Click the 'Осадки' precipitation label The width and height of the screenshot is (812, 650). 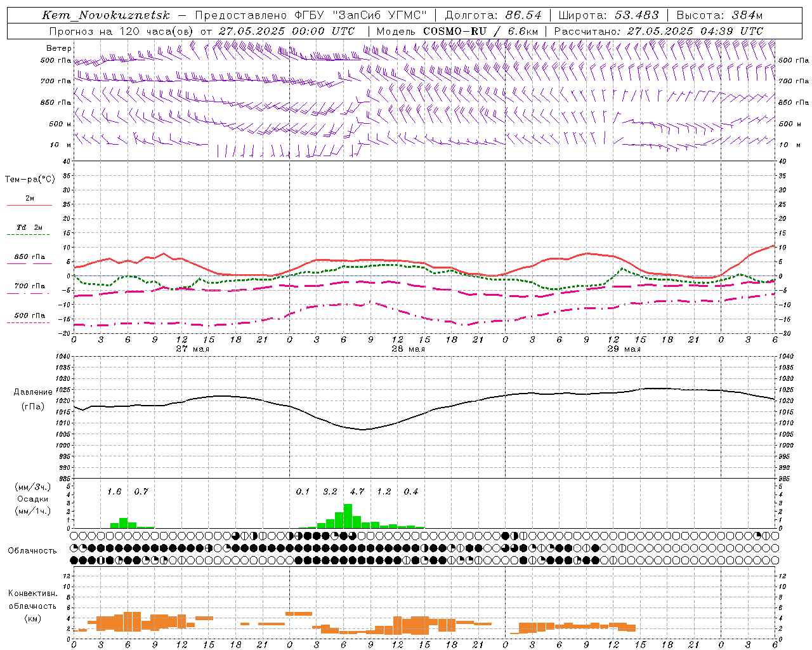pyautogui.click(x=32, y=499)
